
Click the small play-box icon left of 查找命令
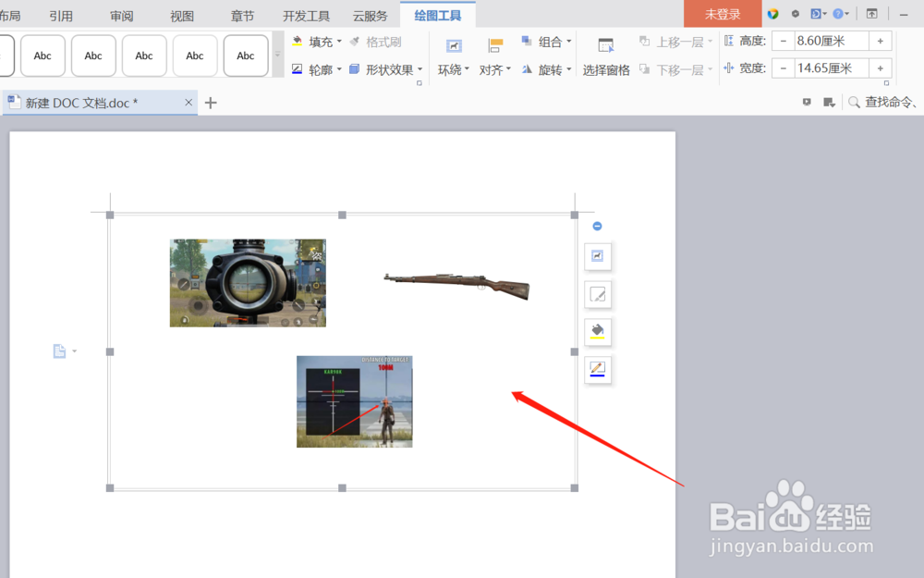pos(807,102)
